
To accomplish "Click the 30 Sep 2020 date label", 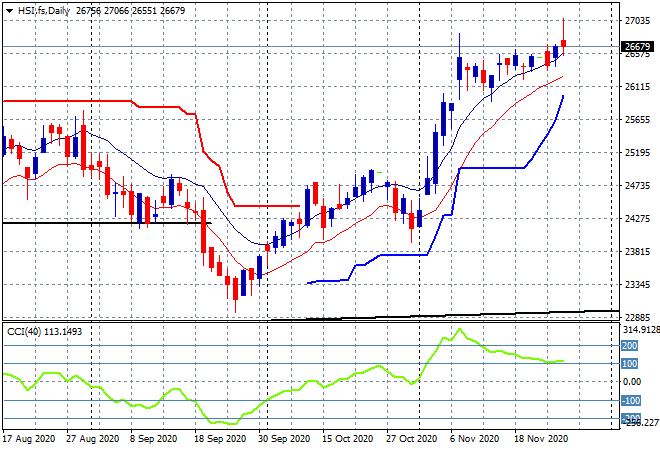I will [x=284, y=439].
